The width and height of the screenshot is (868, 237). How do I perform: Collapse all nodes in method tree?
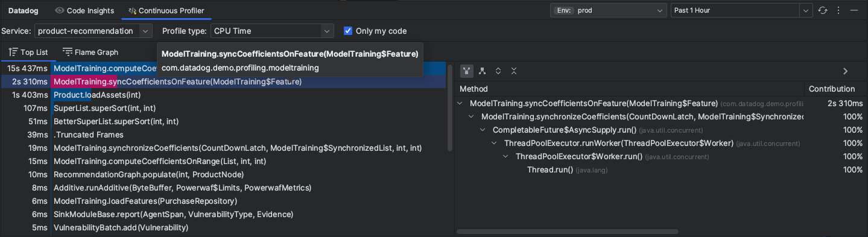pyautogui.click(x=514, y=71)
